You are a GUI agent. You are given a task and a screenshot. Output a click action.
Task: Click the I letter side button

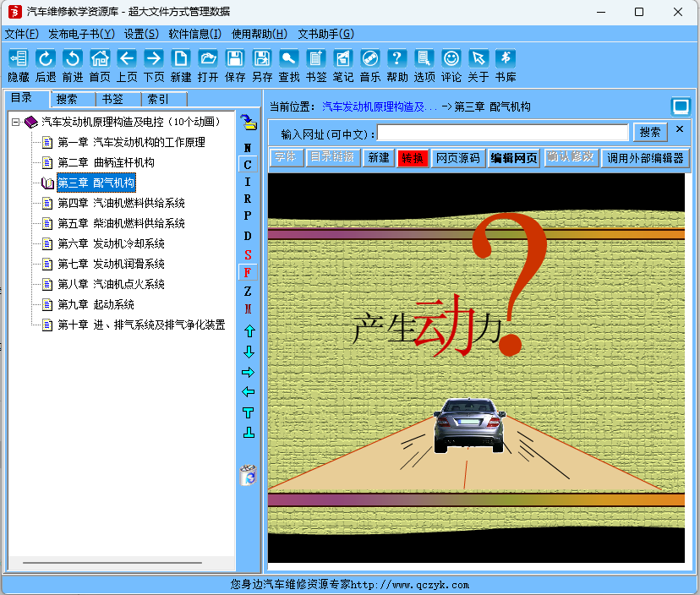coord(248,182)
